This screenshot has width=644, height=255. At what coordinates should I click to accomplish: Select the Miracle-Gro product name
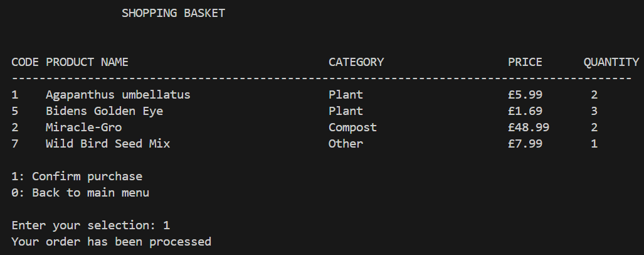point(84,127)
